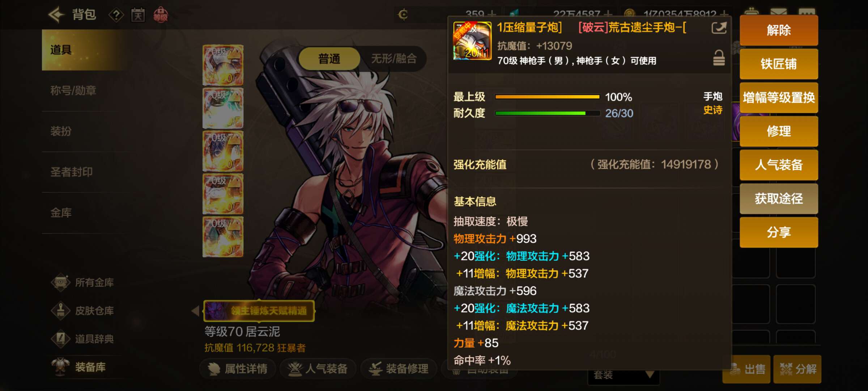868x391 pixels.
Task: Open 道具辞典 item dictionary
Action: 82,339
